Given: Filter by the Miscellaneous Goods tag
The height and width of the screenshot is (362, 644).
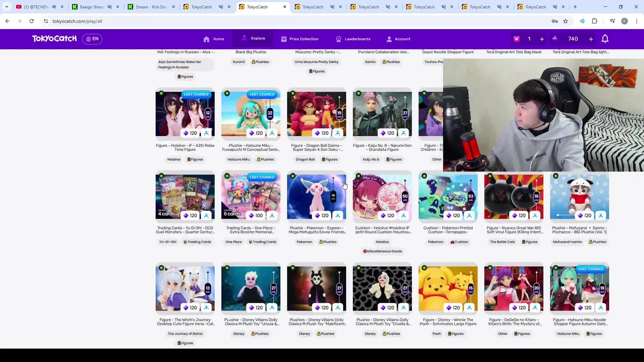Looking at the screenshot, I should coord(382,251).
